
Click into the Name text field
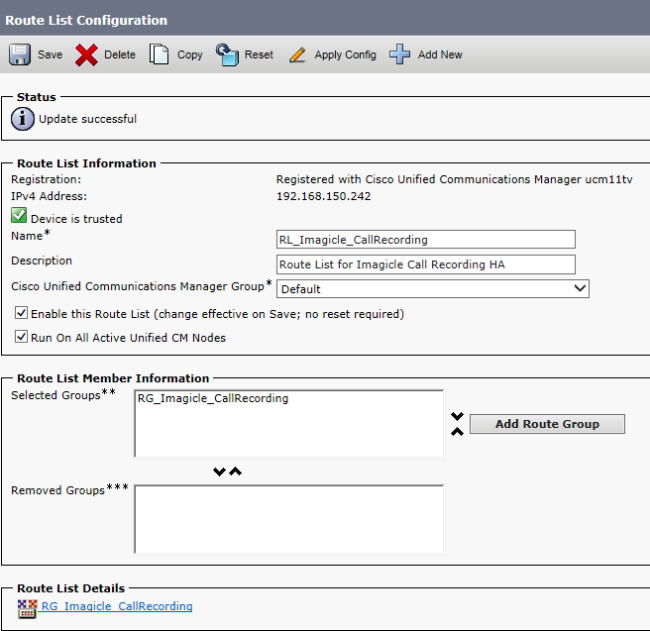425,239
